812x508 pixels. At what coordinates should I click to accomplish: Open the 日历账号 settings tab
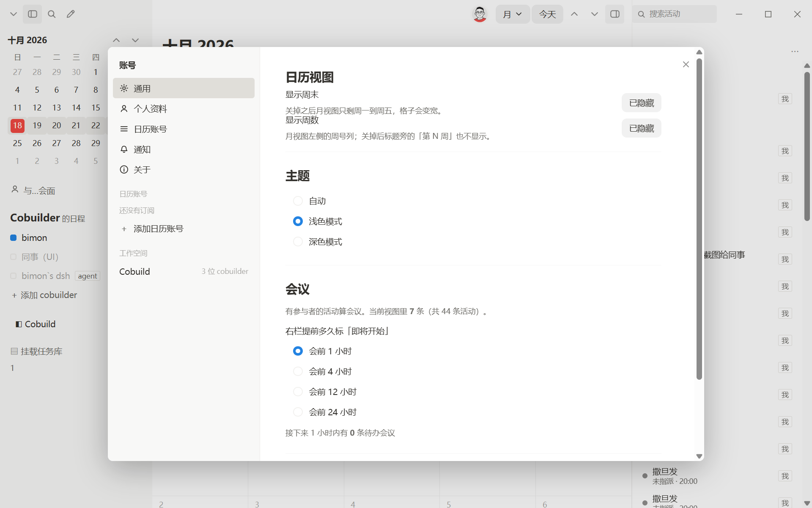(184, 129)
